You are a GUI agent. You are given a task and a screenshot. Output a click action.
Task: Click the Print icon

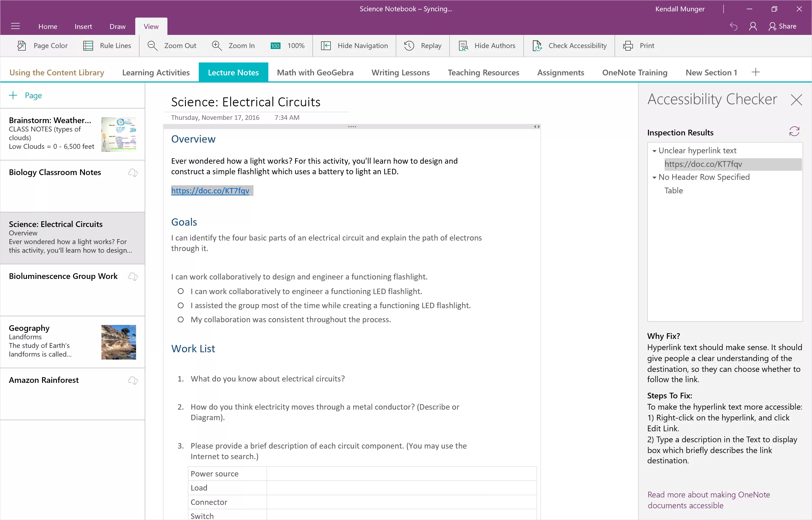[628, 45]
